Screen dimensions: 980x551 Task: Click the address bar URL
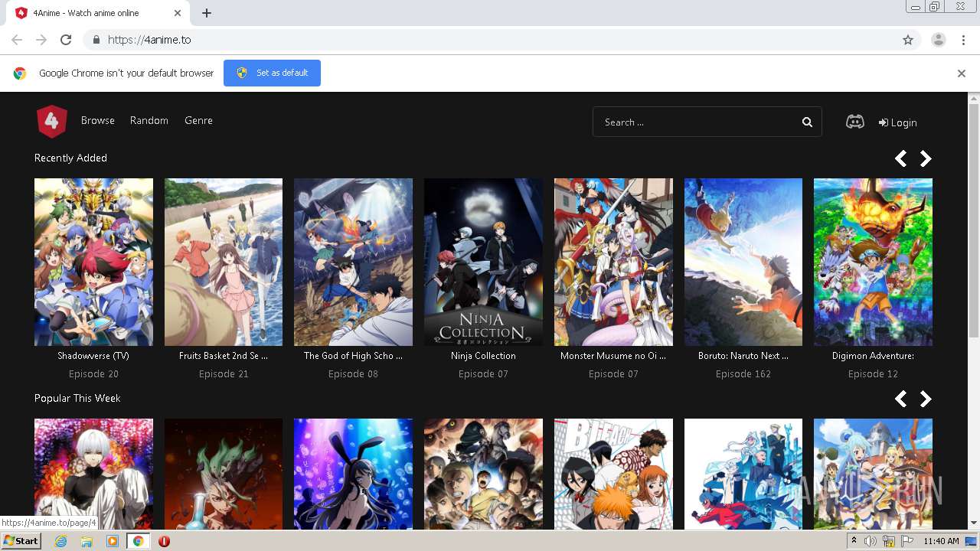tap(149, 40)
